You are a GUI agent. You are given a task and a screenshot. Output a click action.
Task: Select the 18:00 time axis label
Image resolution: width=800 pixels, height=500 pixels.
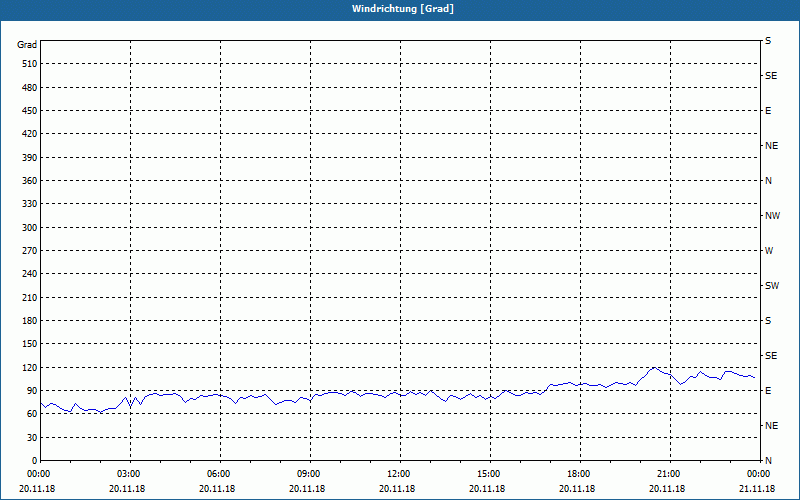(580, 474)
